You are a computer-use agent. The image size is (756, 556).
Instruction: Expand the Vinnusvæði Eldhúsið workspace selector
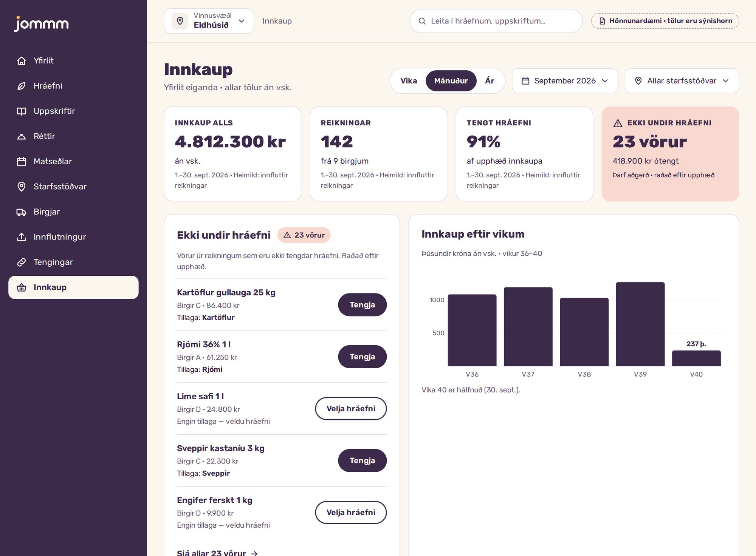coord(209,21)
